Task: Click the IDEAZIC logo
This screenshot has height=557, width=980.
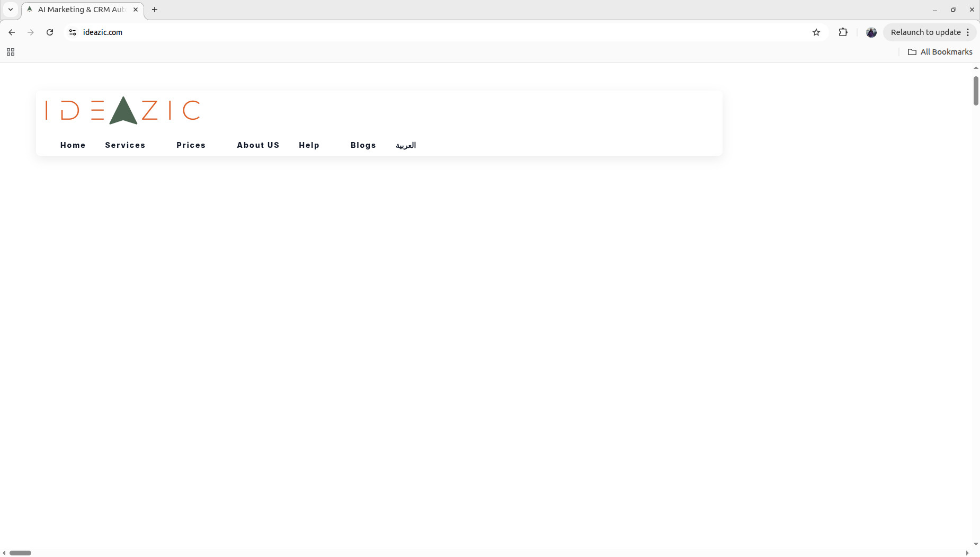Action: pos(123,110)
